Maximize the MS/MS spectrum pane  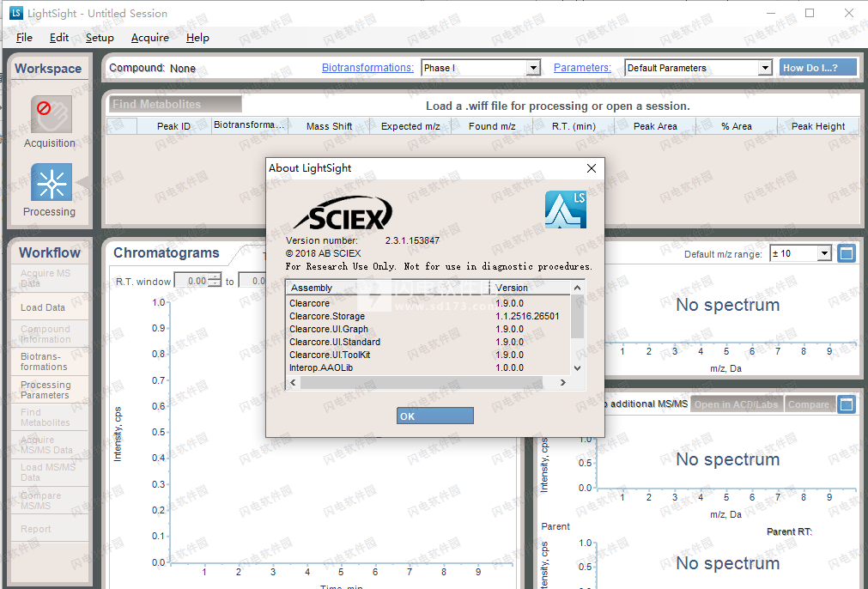pos(847,404)
